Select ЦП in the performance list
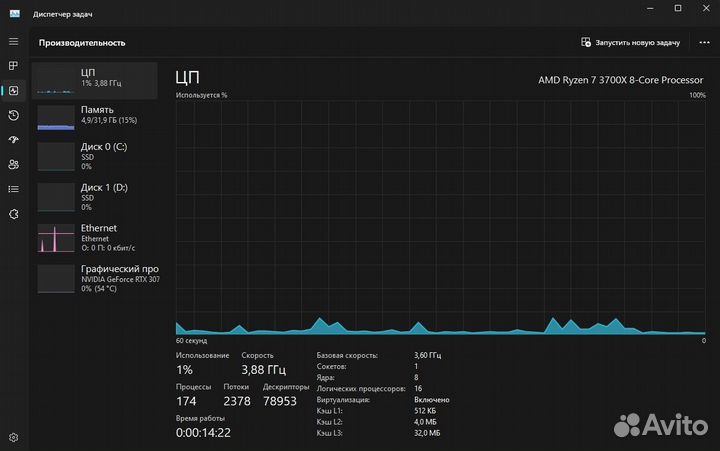The image size is (720, 451). (95, 80)
